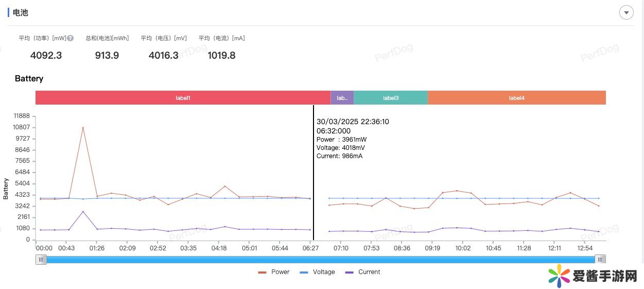Click the help icon beside 平均(功率)[mW]
Viewport: 644px width, 289px height.
[x=71, y=38]
